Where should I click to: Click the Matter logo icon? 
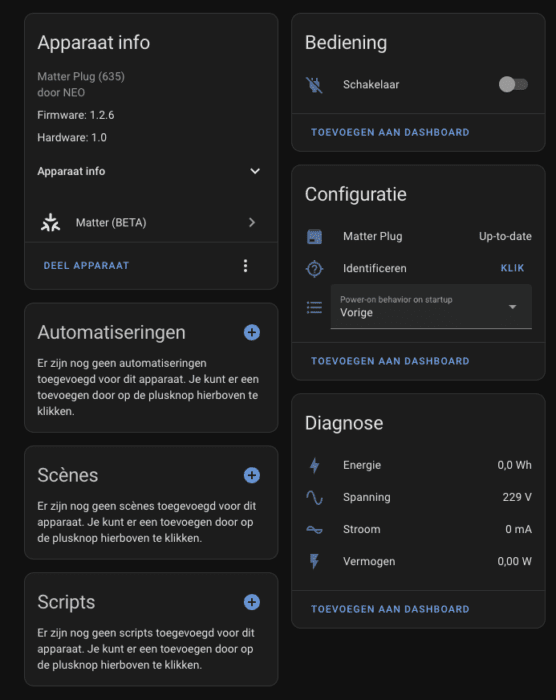point(50,222)
